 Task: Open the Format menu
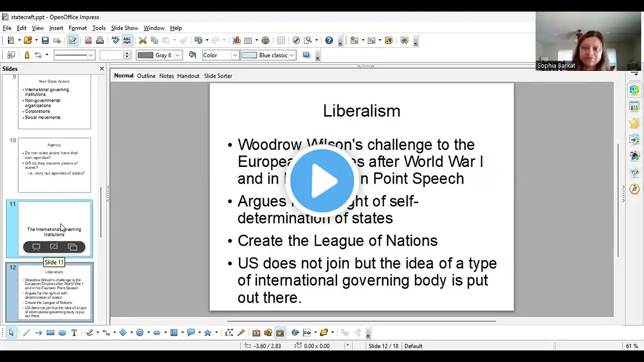[x=77, y=28]
